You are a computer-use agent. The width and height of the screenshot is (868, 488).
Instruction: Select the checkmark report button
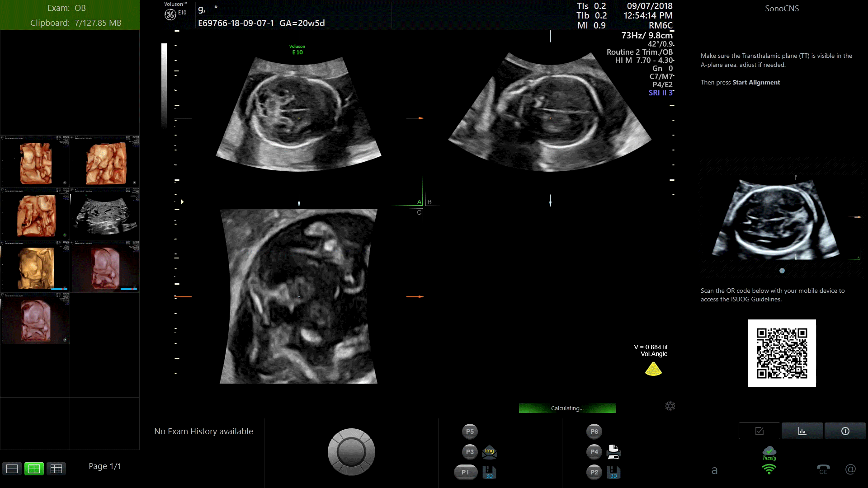click(x=759, y=431)
